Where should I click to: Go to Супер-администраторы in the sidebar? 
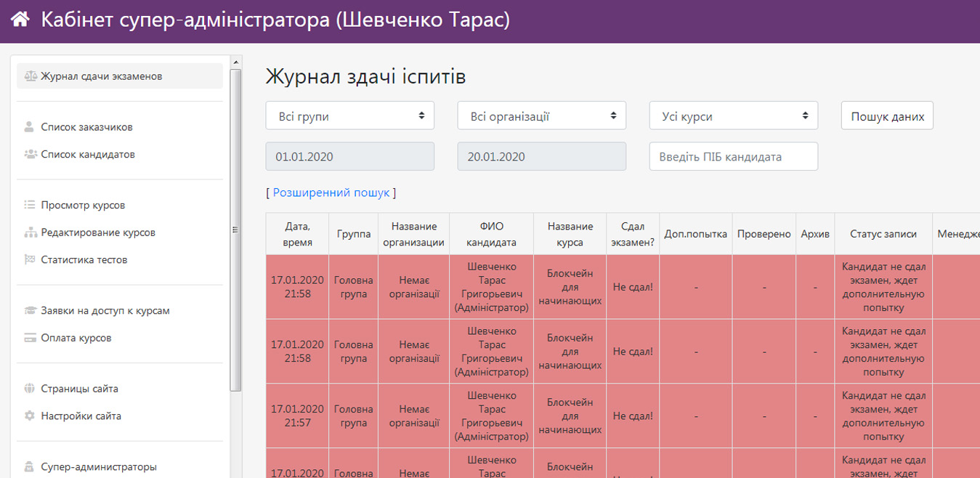coord(98,467)
